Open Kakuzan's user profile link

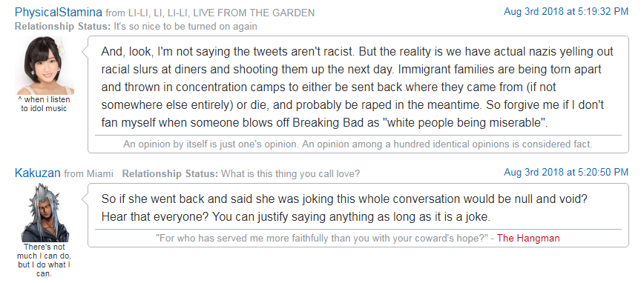[x=38, y=173]
